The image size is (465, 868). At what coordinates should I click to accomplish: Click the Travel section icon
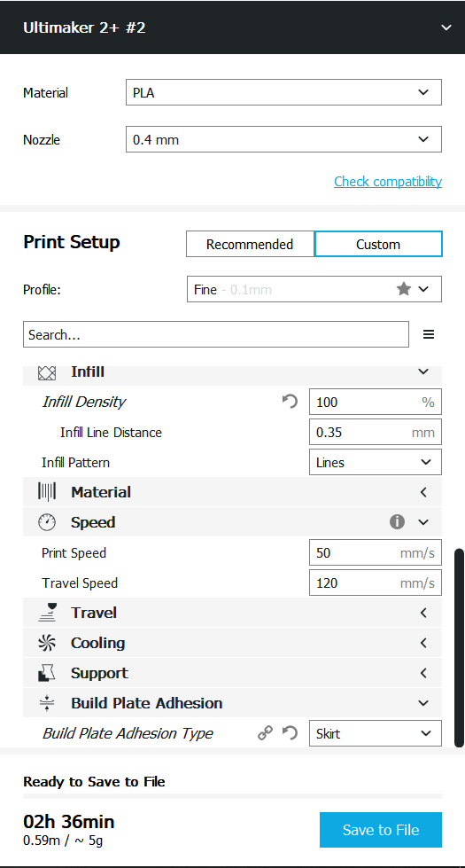click(47, 613)
